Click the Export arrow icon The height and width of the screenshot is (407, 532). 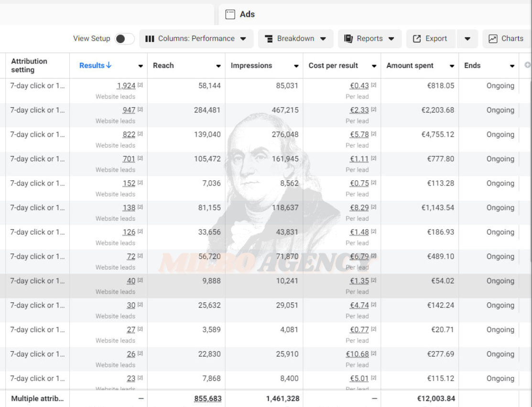[417, 39]
